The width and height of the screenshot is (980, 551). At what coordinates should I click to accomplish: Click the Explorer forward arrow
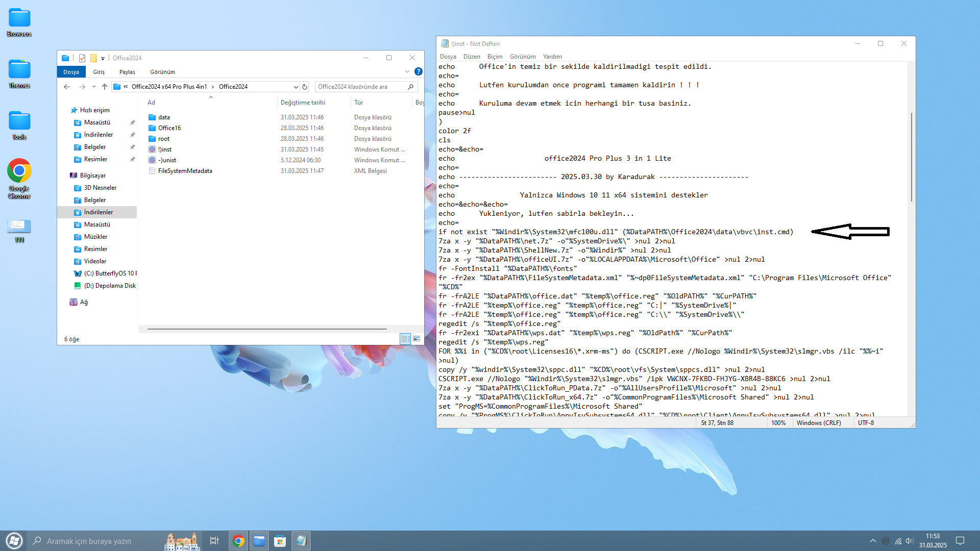pyautogui.click(x=82, y=87)
